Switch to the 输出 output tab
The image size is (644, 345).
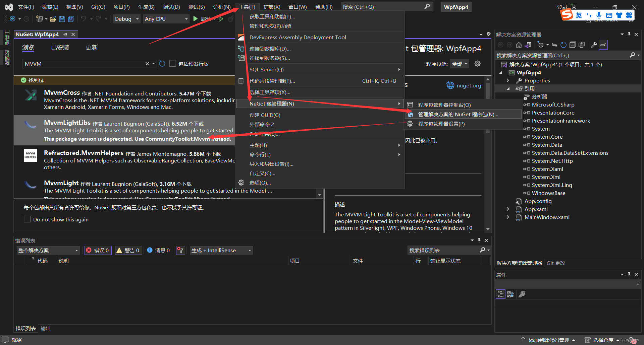tap(46, 328)
